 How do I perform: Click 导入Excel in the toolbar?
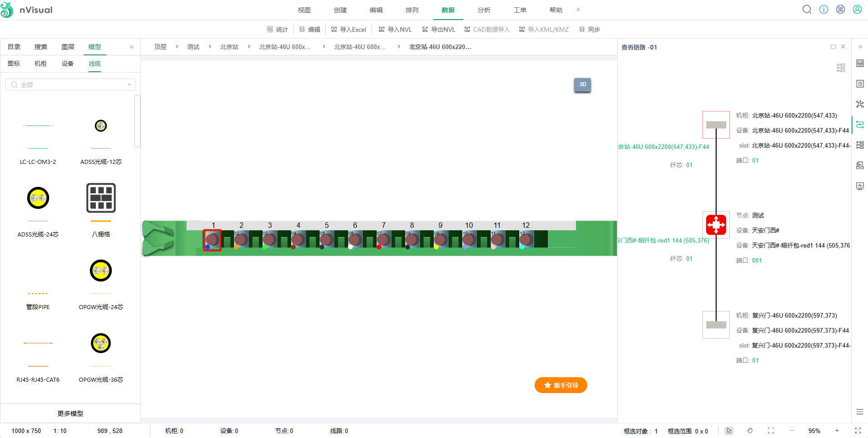tap(348, 30)
